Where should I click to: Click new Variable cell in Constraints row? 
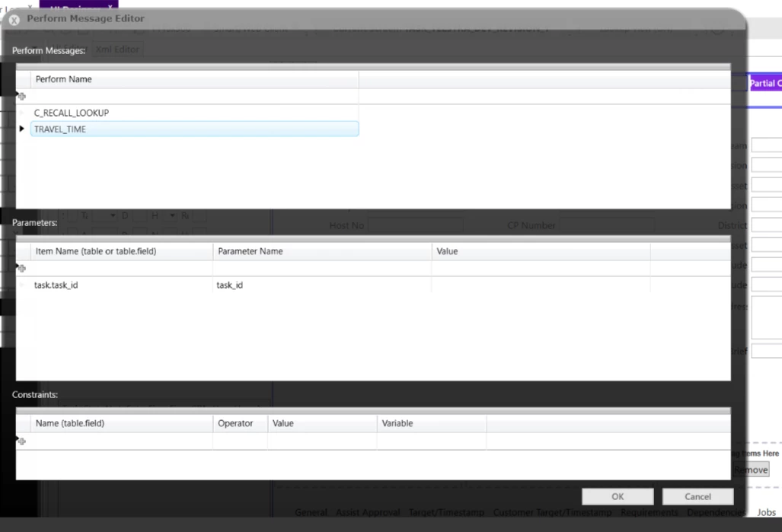click(x=432, y=441)
